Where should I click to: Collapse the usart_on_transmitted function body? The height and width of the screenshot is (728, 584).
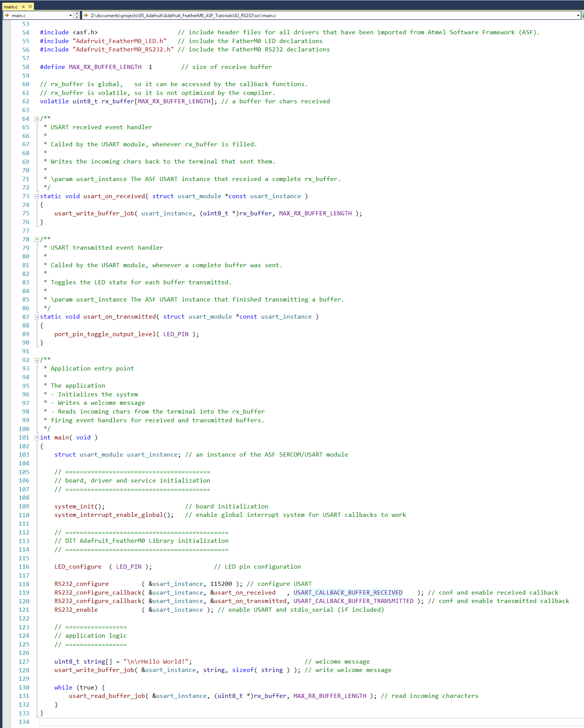click(x=37, y=317)
